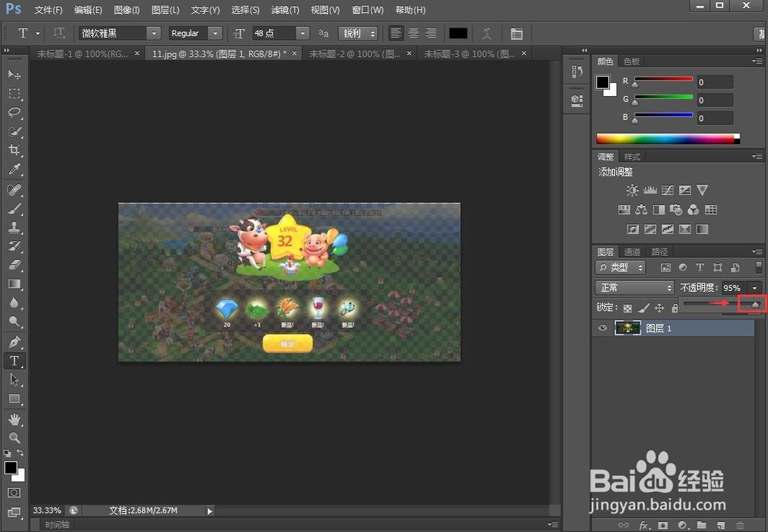Select the Eraser tool
This screenshot has height=532, width=768.
(14, 265)
